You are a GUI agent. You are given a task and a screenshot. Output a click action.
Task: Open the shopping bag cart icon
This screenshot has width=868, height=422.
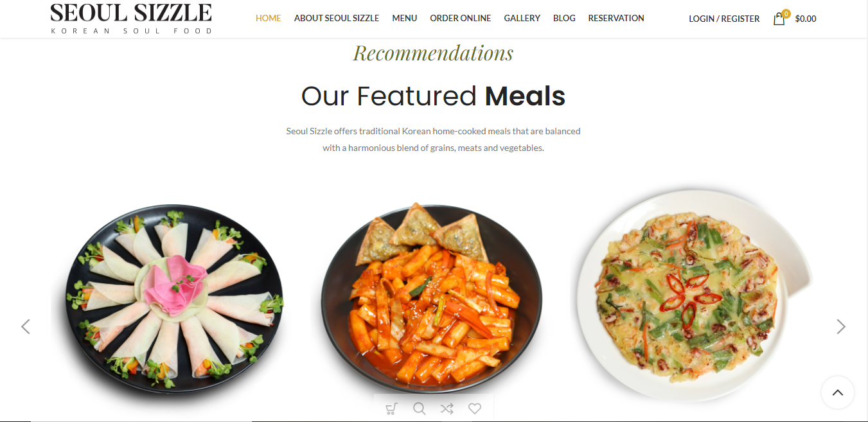[x=780, y=19]
